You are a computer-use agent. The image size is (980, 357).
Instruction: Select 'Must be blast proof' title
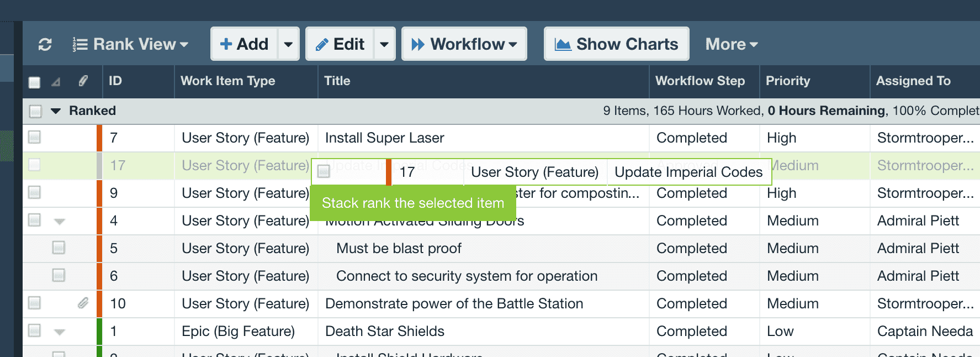coord(399,248)
